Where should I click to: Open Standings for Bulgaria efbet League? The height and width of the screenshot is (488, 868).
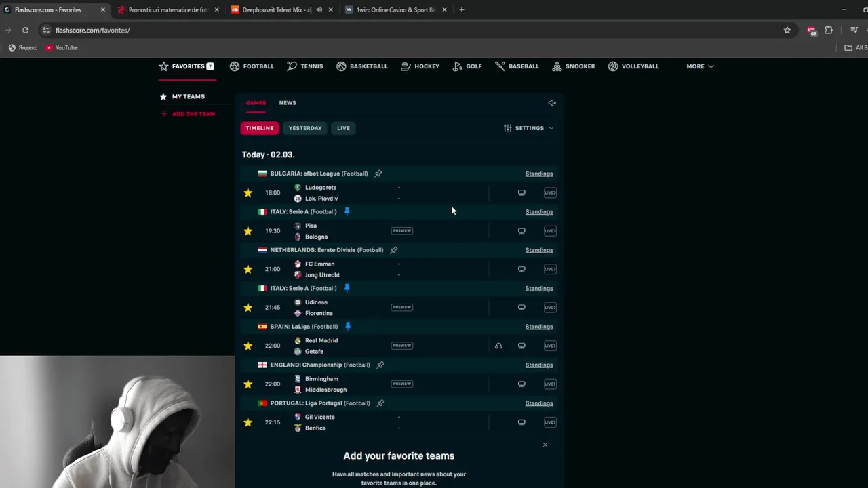pos(539,174)
